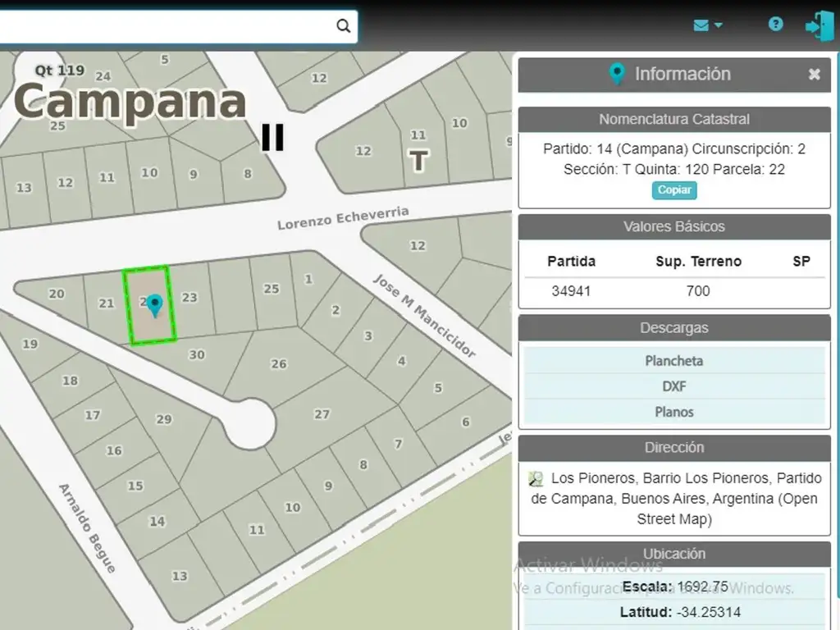Select parcel 26 on the map
The width and height of the screenshot is (840, 630).
(279, 365)
